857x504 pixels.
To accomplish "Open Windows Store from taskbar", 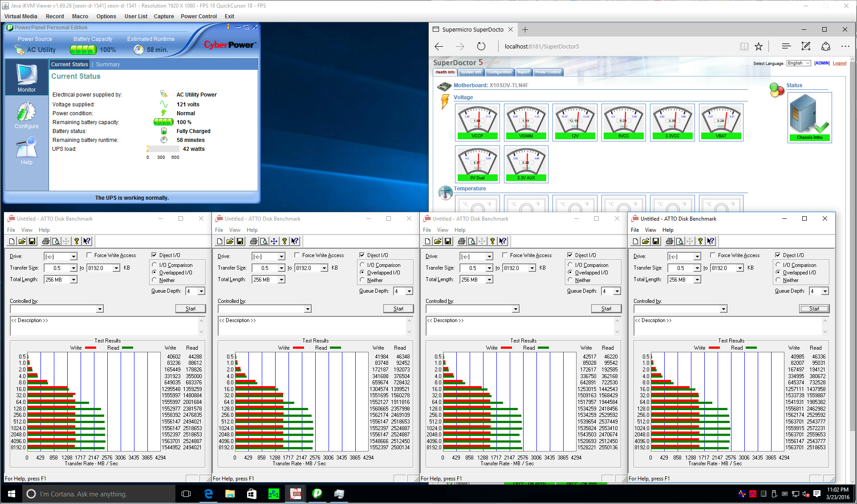I will 252,494.
